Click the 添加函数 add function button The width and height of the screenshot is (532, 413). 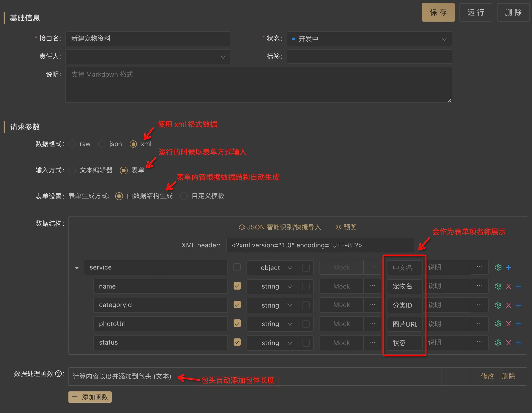click(x=90, y=397)
